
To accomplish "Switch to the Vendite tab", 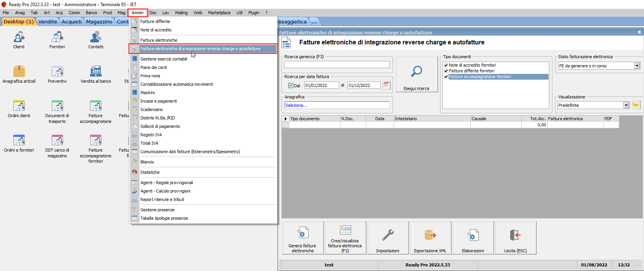I will point(48,21).
